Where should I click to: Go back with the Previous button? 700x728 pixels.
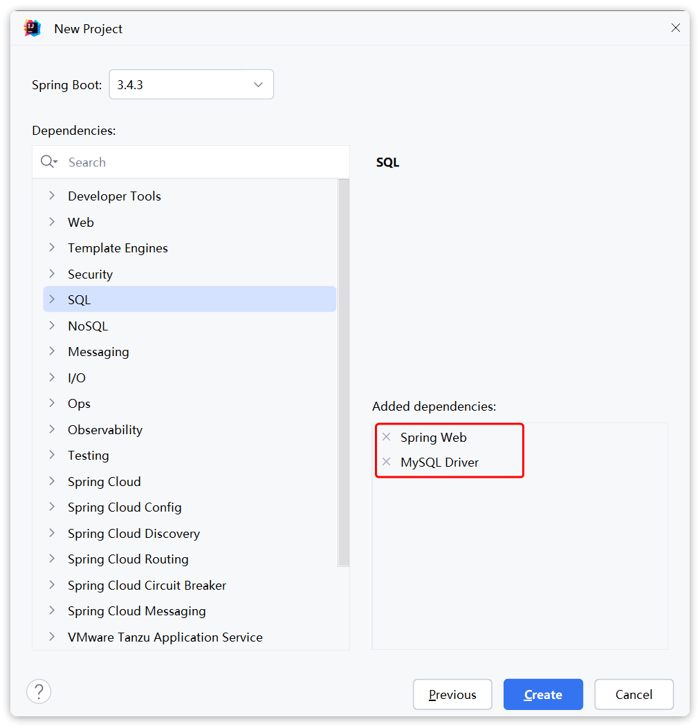[x=452, y=694]
